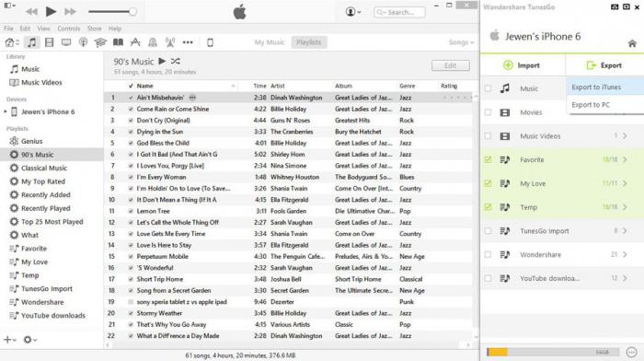Open the add playlist plus menu
Viewport: 644px width, 361px height.
9,340
